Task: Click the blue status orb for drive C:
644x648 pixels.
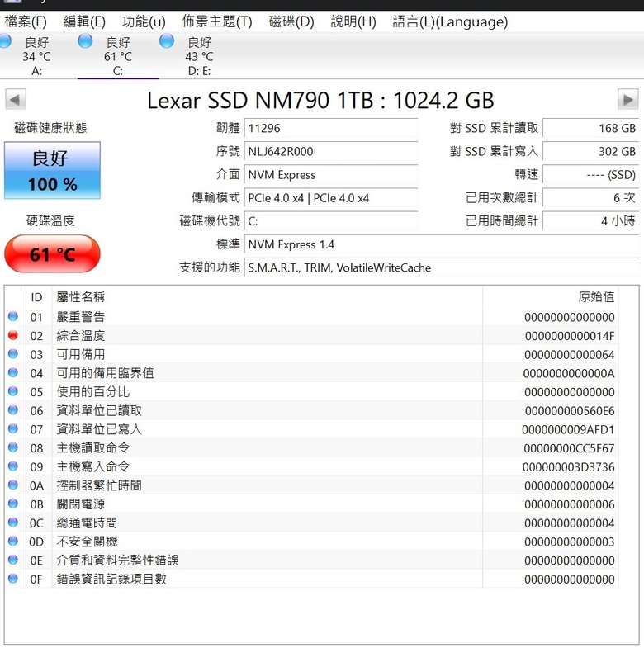Action: pos(86,41)
